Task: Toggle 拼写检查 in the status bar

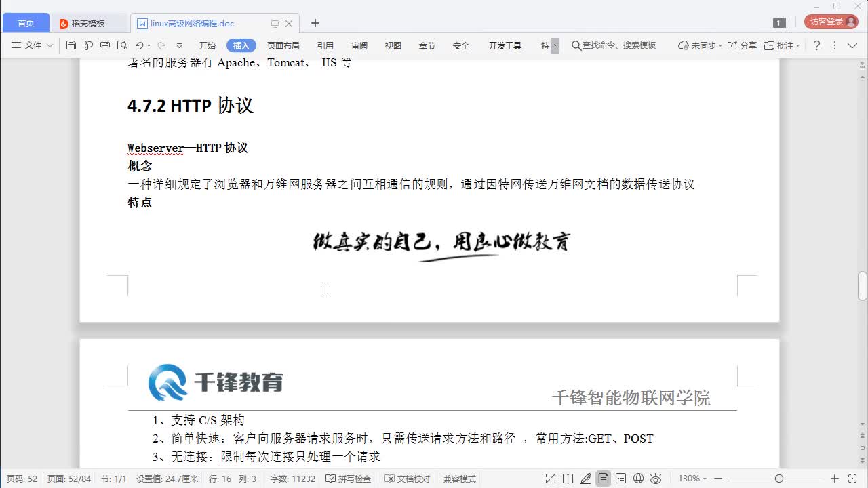Action: point(349,479)
